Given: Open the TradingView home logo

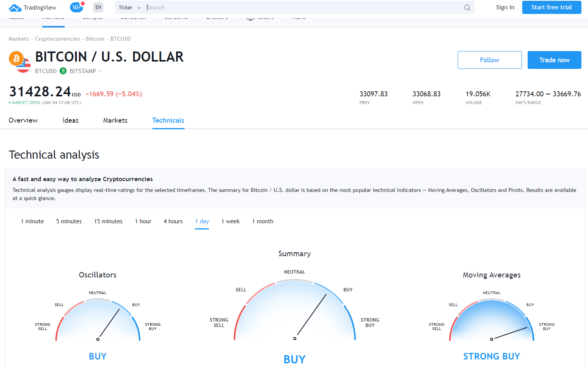Looking at the screenshot, I should point(32,7).
